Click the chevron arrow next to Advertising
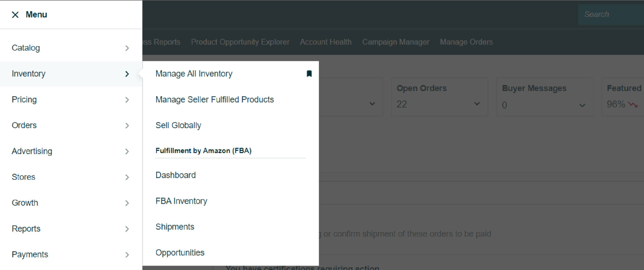644x270 pixels. [127, 152]
